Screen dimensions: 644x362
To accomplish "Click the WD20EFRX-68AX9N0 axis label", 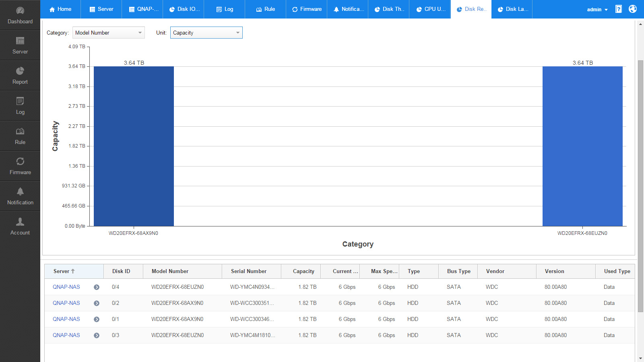I will coord(133,233).
